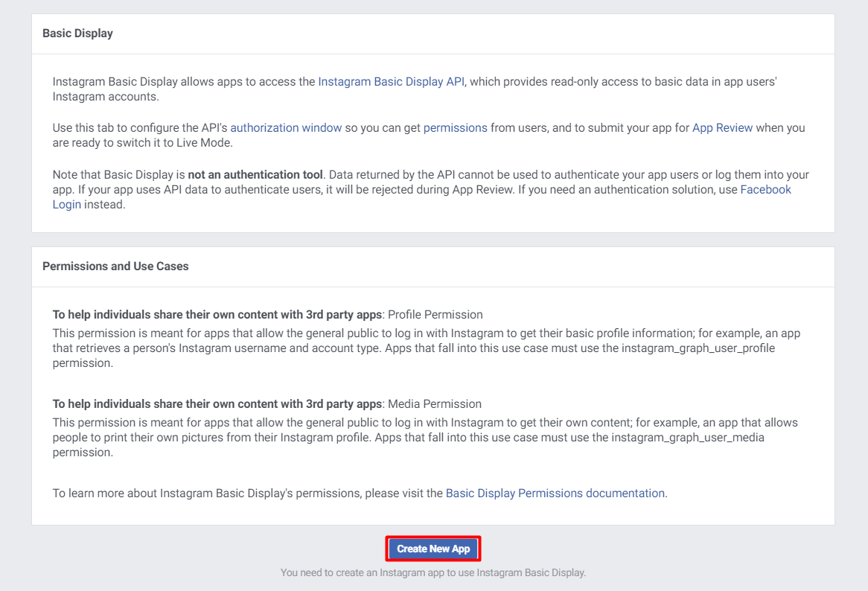
Task: Open the permissions hyperlink
Action: click(455, 127)
